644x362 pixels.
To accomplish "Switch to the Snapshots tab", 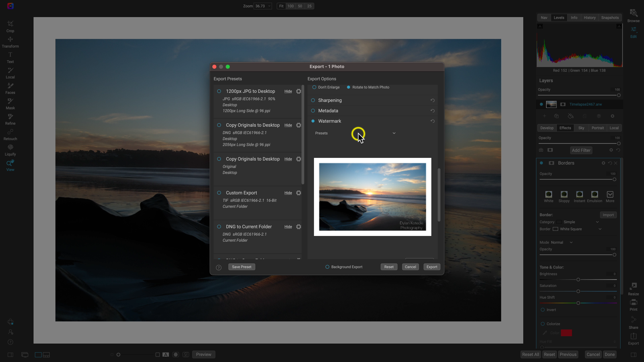I will [x=610, y=18].
